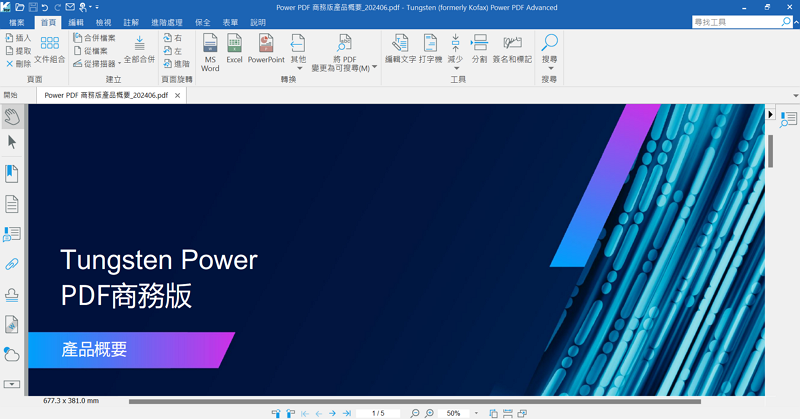Open the 編輯 ribbon tab
This screenshot has width=800, height=419.
pyautogui.click(x=76, y=21)
